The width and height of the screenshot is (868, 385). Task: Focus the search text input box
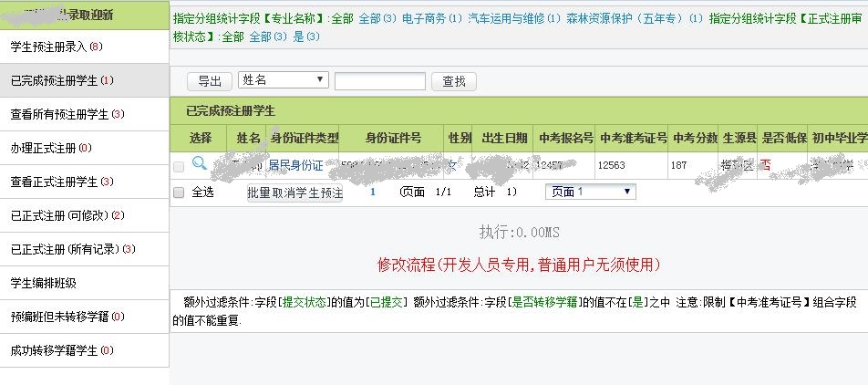[379, 81]
